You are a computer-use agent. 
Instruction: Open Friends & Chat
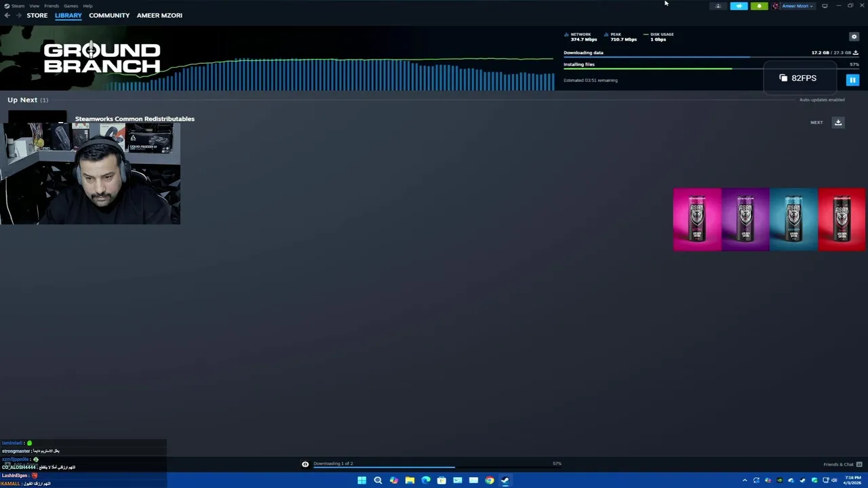[843, 464]
